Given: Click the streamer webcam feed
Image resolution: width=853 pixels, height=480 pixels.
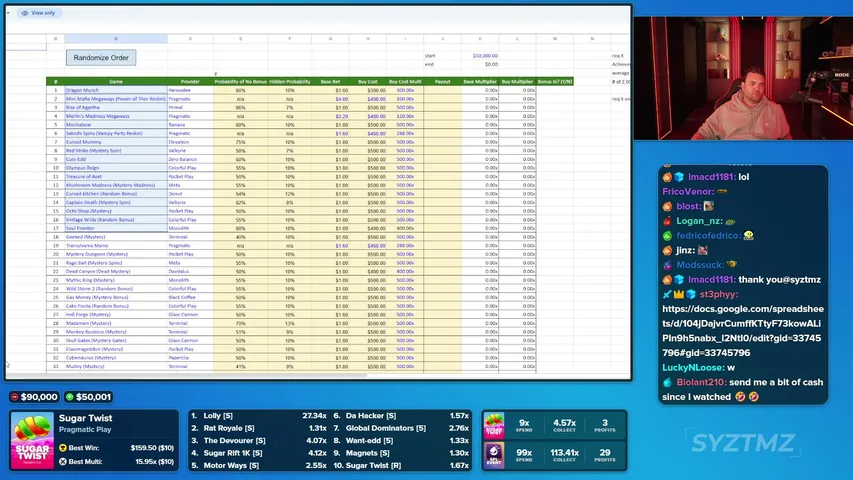Looking at the screenshot, I should pyautogui.click(x=743, y=78).
